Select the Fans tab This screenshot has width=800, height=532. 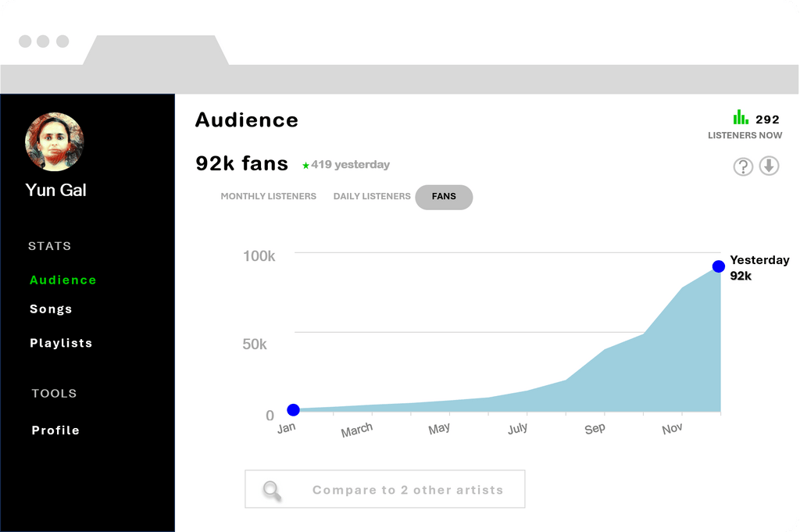click(x=444, y=197)
